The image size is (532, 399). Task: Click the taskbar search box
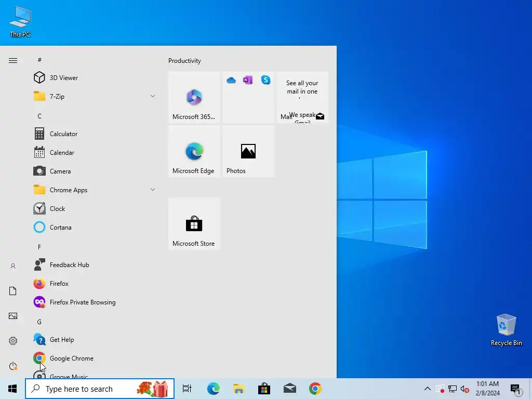tap(100, 389)
